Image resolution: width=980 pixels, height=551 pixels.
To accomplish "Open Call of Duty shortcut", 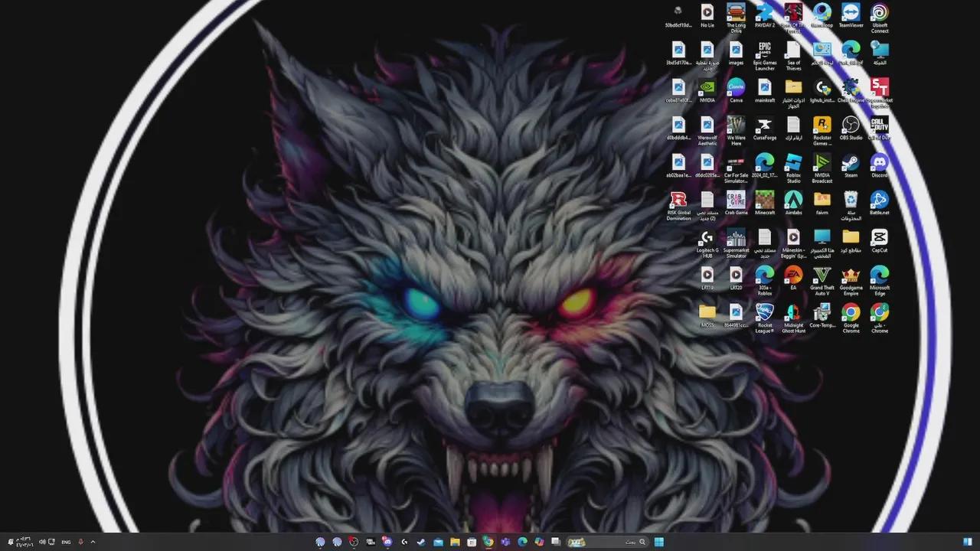I will click(880, 128).
